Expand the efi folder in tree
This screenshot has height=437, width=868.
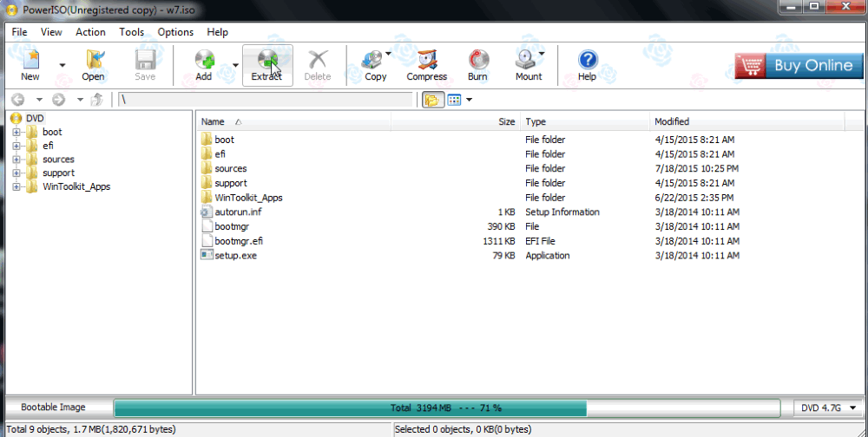pos(16,146)
